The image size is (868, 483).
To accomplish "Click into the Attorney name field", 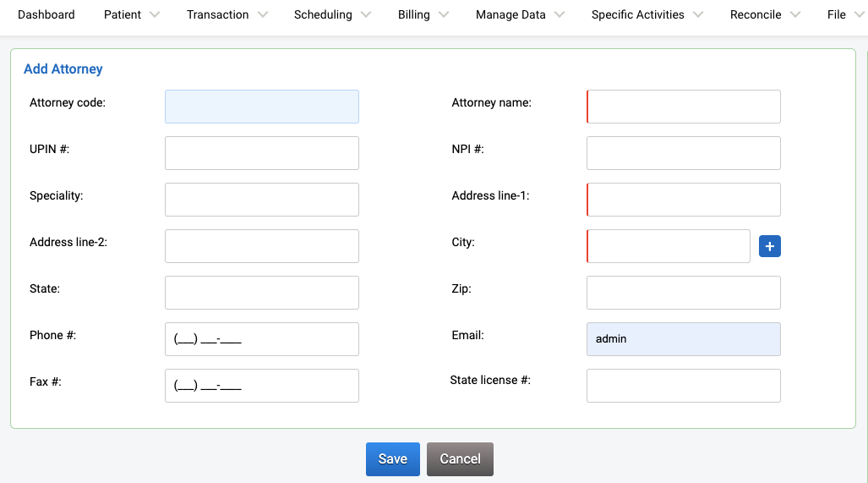I will point(684,107).
